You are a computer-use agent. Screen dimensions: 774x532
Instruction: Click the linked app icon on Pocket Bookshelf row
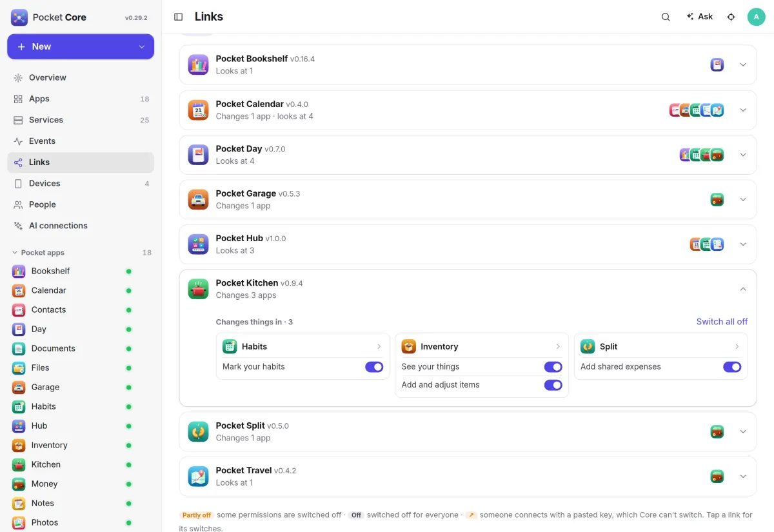point(717,64)
